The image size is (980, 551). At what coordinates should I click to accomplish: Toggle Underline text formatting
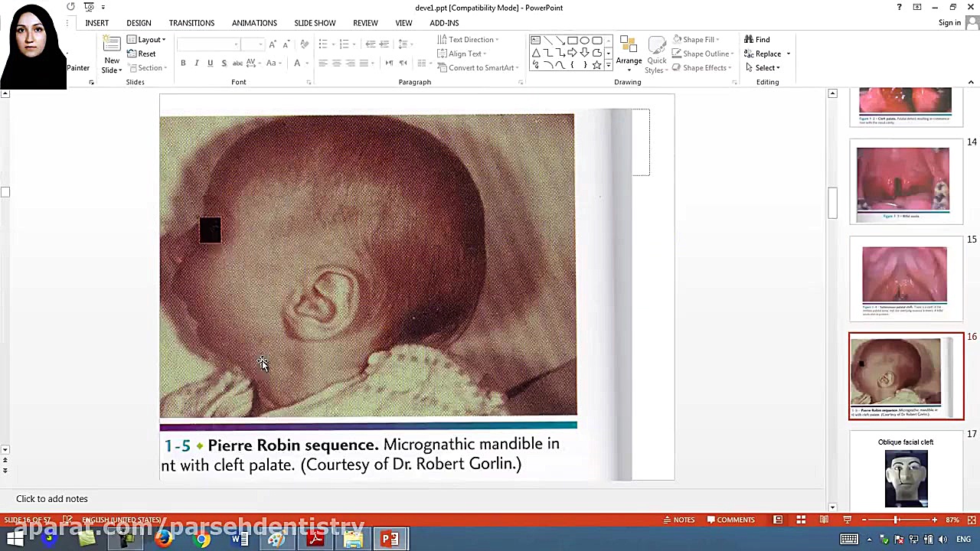pos(210,64)
